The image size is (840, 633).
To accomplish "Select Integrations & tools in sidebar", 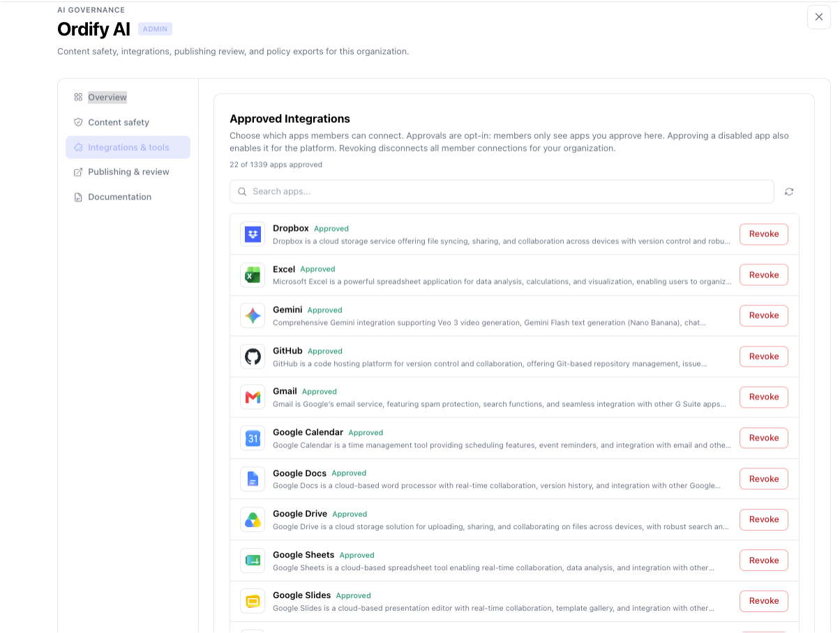I will tap(128, 147).
